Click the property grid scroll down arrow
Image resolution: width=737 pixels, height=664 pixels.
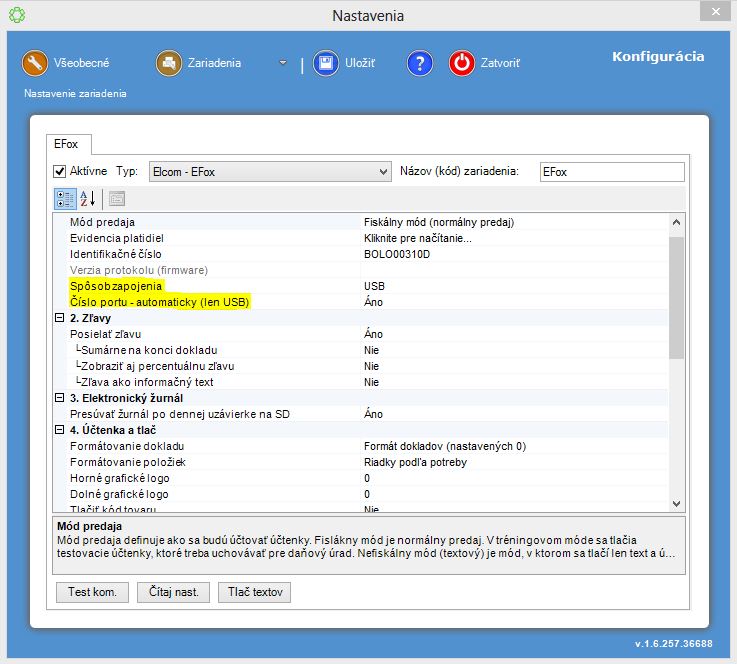676,504
